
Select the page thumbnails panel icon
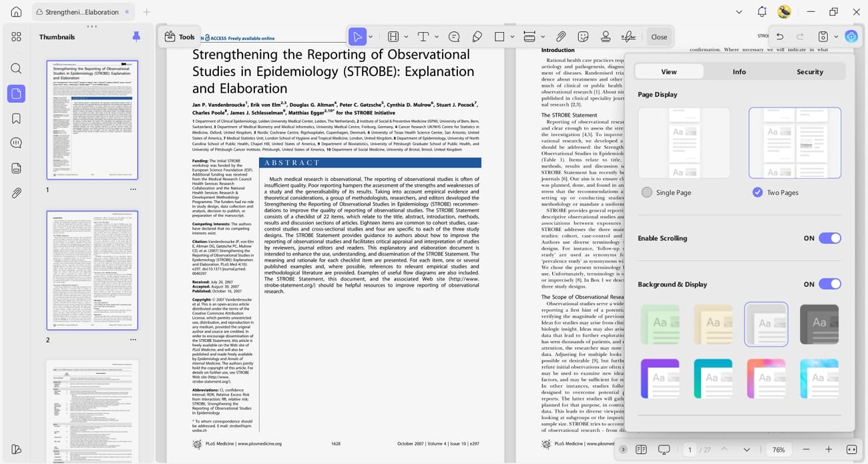pyautogui.click(x=16, y=93)
